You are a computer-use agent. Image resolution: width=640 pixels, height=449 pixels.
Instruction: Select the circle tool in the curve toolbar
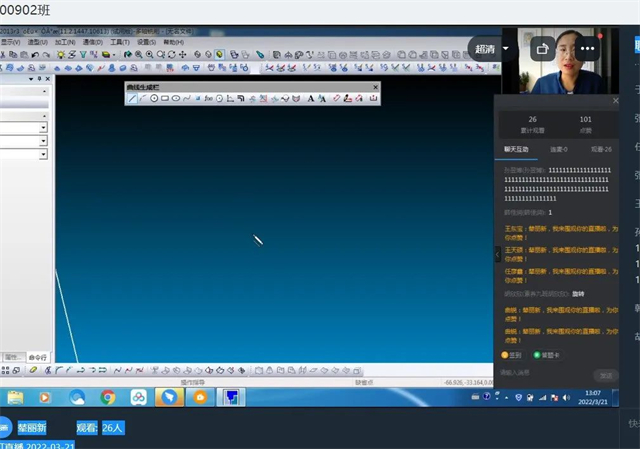coord(154,98)
